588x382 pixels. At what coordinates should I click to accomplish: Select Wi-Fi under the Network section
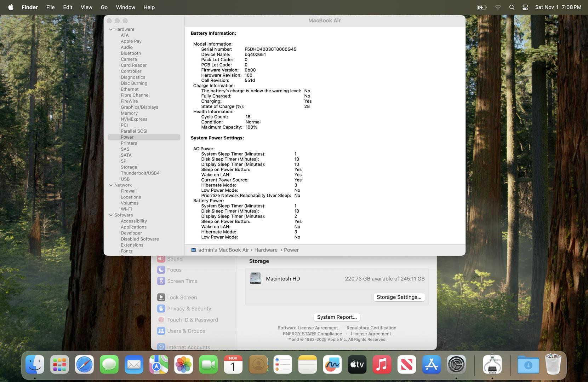[x=126, y=209]
